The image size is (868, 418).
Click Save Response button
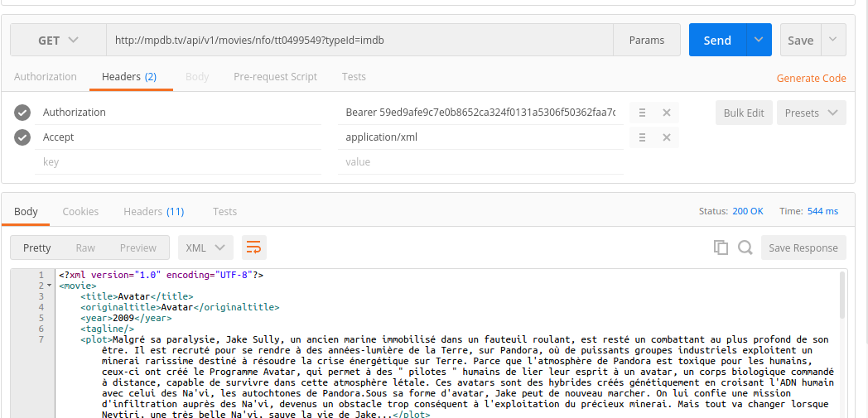[x=803, y=247]
